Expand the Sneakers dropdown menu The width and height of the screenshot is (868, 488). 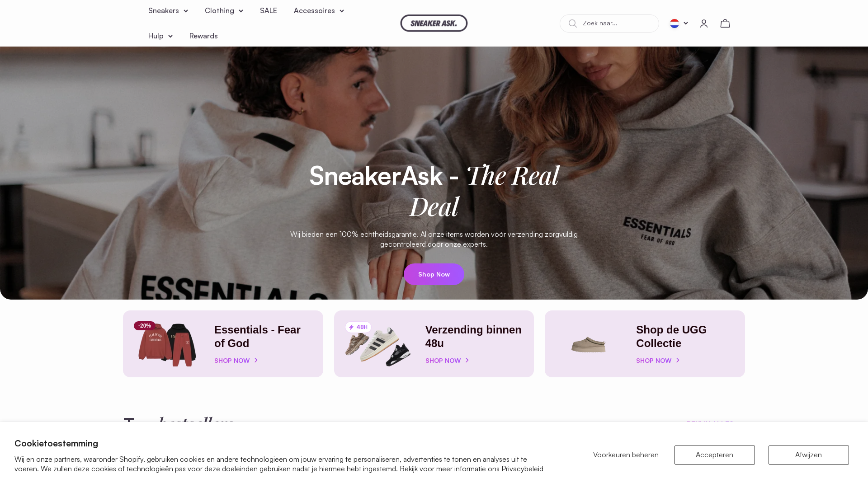168,11
